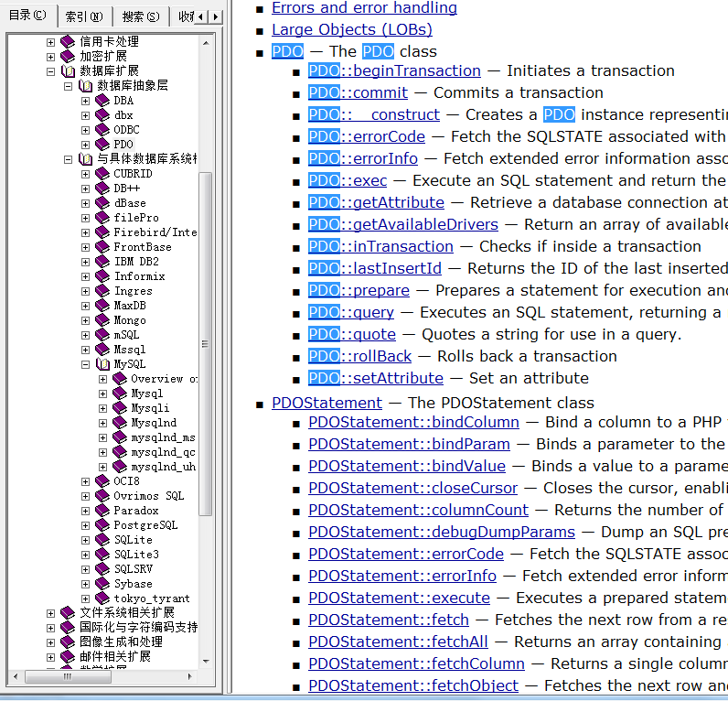Expand the tokyo_tyrant tree node
The width and height of the screenshot is (728, 701).
(85, 599)
